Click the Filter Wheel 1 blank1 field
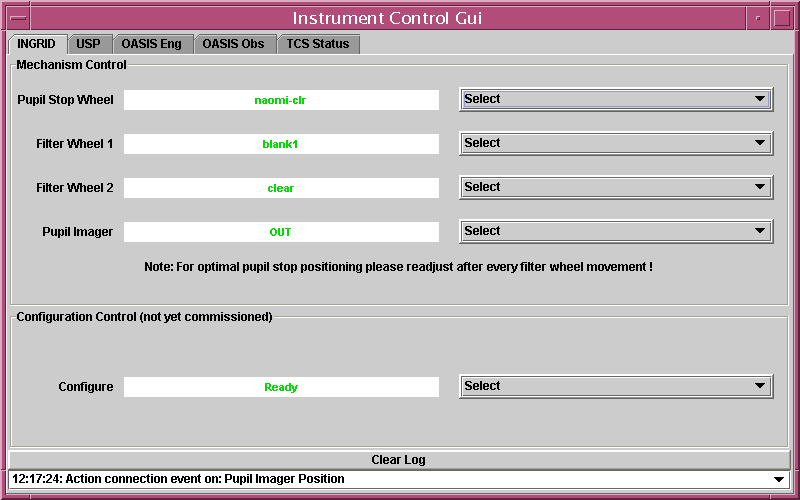Screen dimensions: 800x500 click(281, 144)
